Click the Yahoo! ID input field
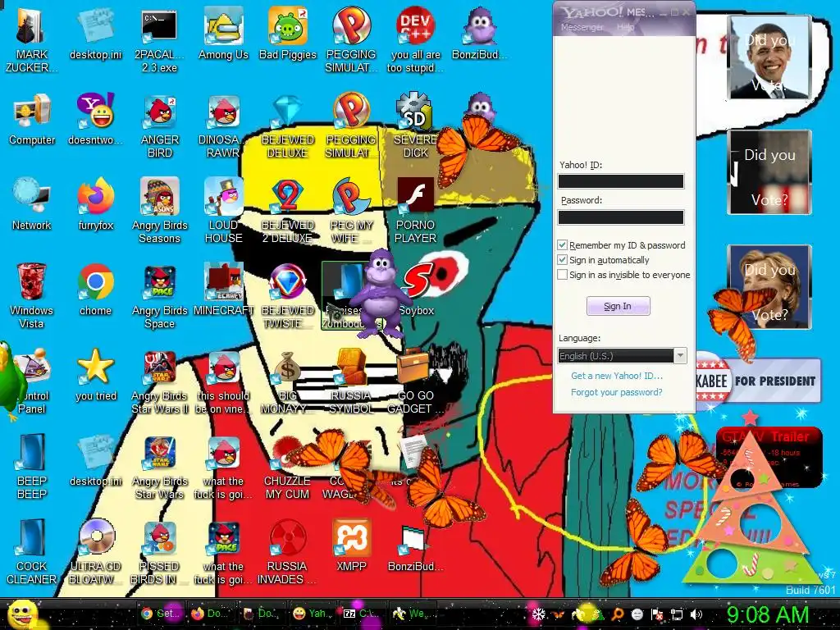The image size is (840, 630). (x=621, y=181)
